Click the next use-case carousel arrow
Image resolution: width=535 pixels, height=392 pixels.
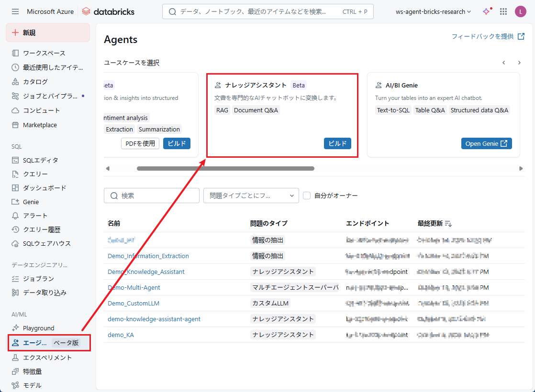519,63
